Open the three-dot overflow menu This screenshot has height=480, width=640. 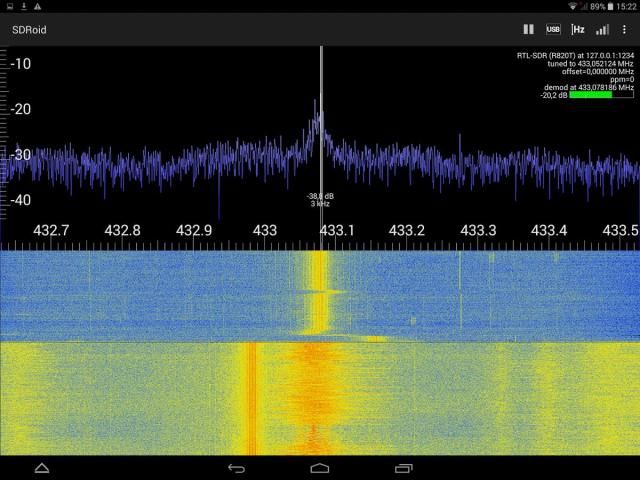tap(625, 30)
